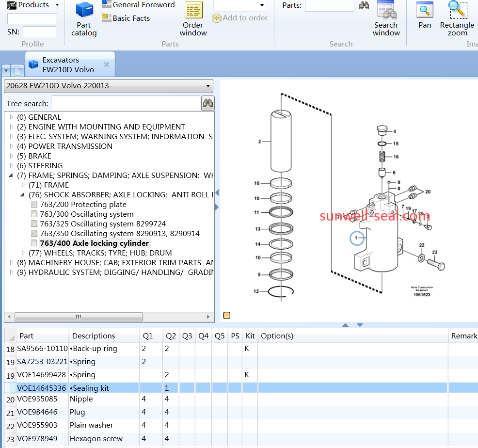Activate the Rectangle zoom tool
The width and height of the screenshot is (478, 448).
coord(457,19)
